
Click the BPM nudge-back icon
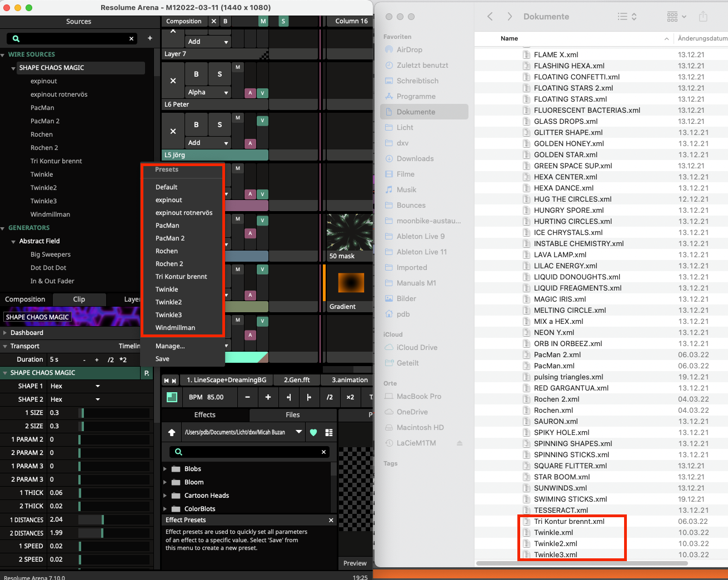[x=288, y=397]
